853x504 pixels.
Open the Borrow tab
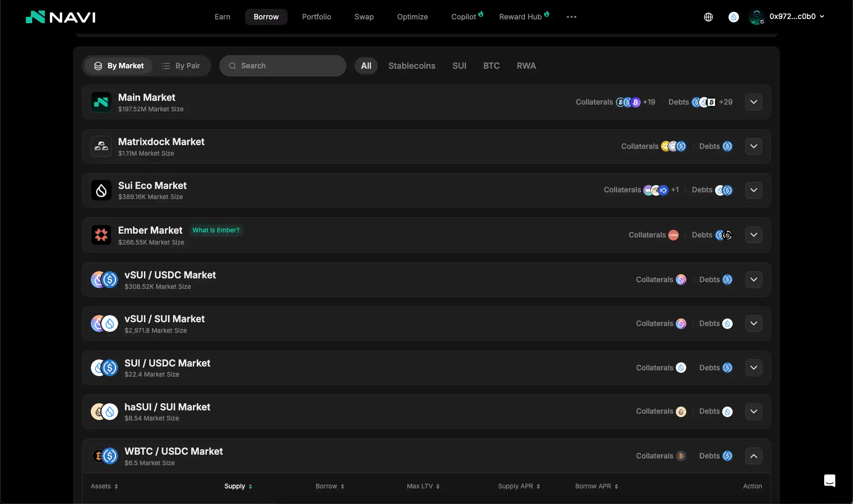click(x=266, y=17)
